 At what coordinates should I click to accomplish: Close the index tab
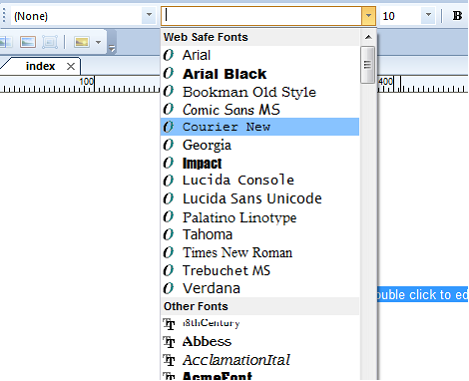click(x=71, y=66)
